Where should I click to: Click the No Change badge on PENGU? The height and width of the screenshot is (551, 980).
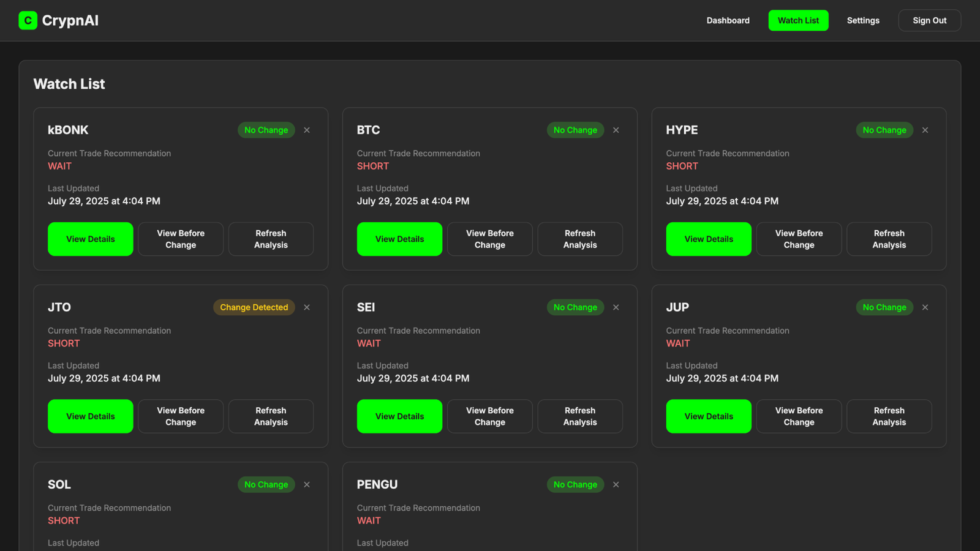pyautogui.click(x=576, y=484)
